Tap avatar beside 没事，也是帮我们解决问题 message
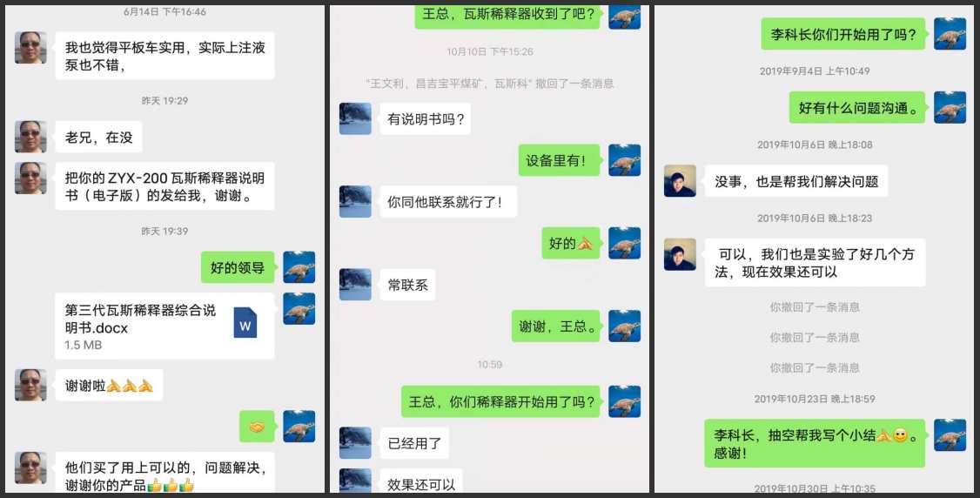 click(x=680, y=181)
